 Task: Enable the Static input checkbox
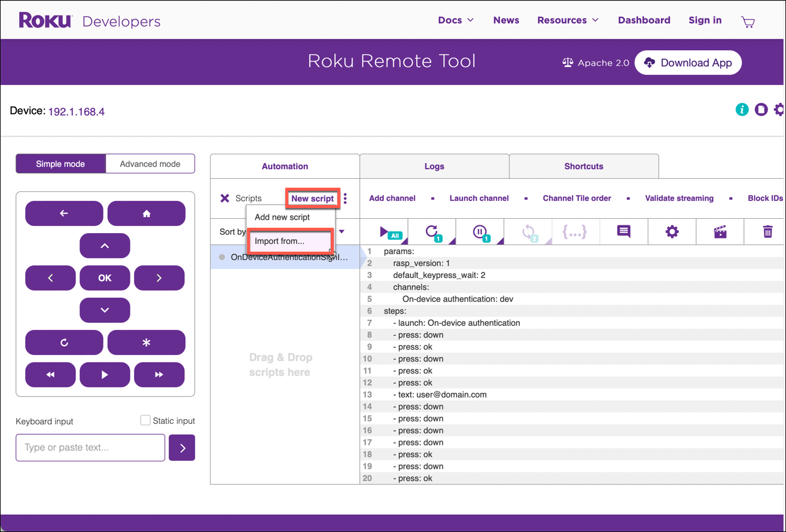coord(145,420)
